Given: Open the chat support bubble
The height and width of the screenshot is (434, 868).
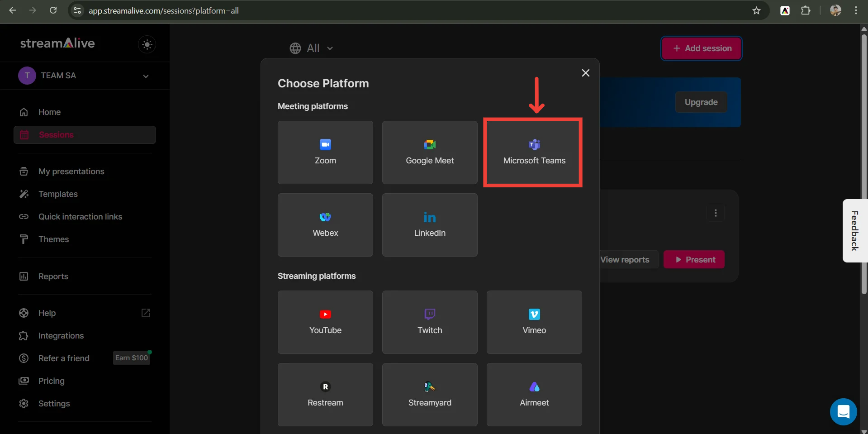Looking at the screenshot, I should [843, 412].
